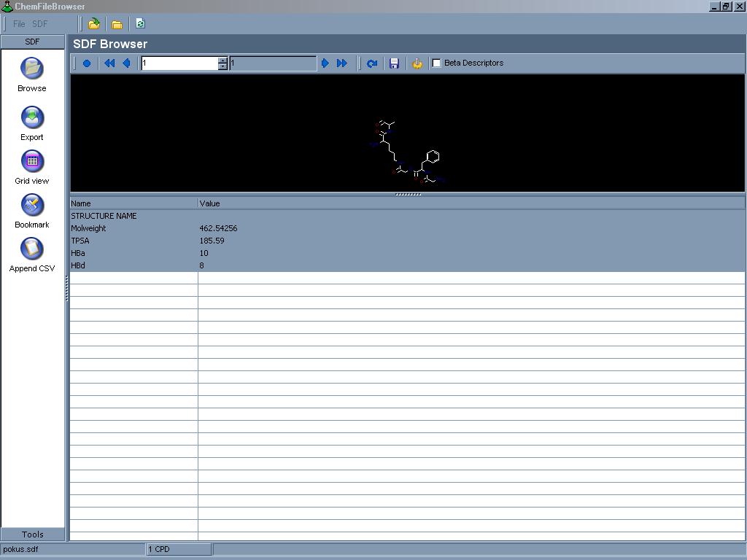Jump to last compound with double-right arrow
The height and width of the screenshot is (560, 747).
(x=342, y=63)
